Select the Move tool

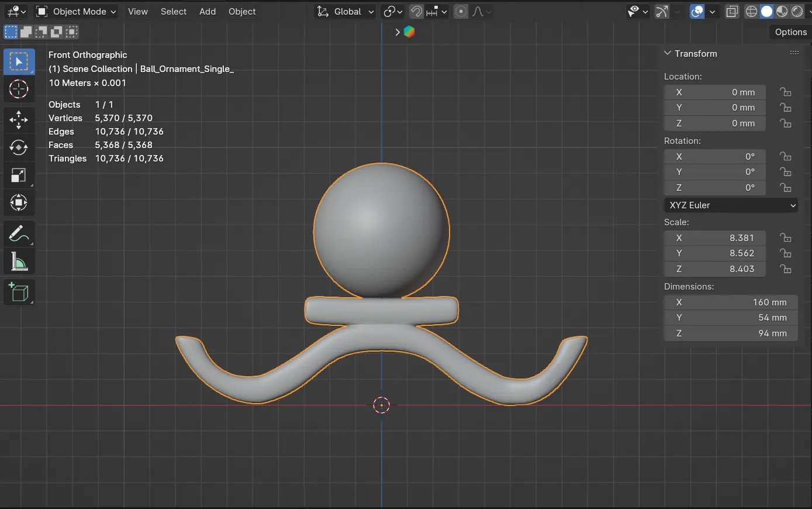click(x=19, y=120)
